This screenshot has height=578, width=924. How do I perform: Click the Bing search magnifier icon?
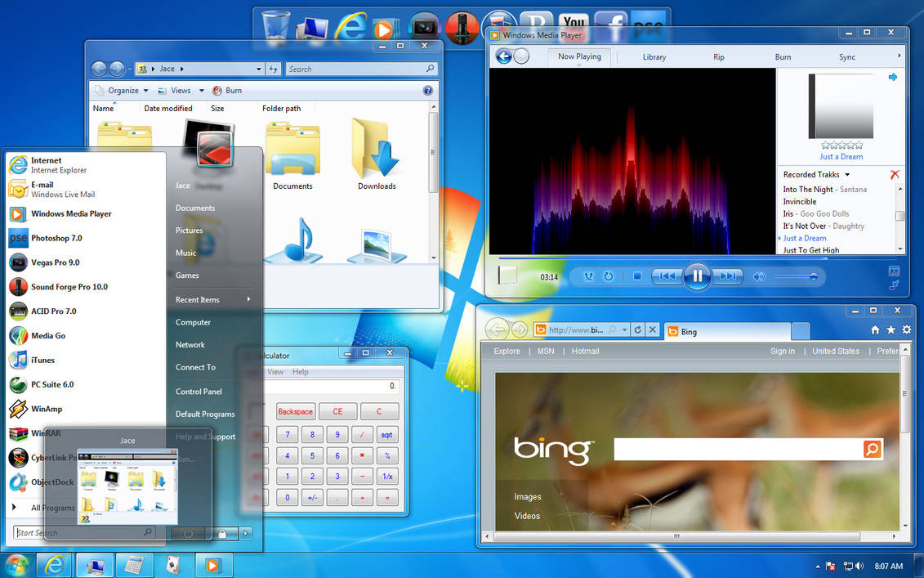(x=873, y=449)
